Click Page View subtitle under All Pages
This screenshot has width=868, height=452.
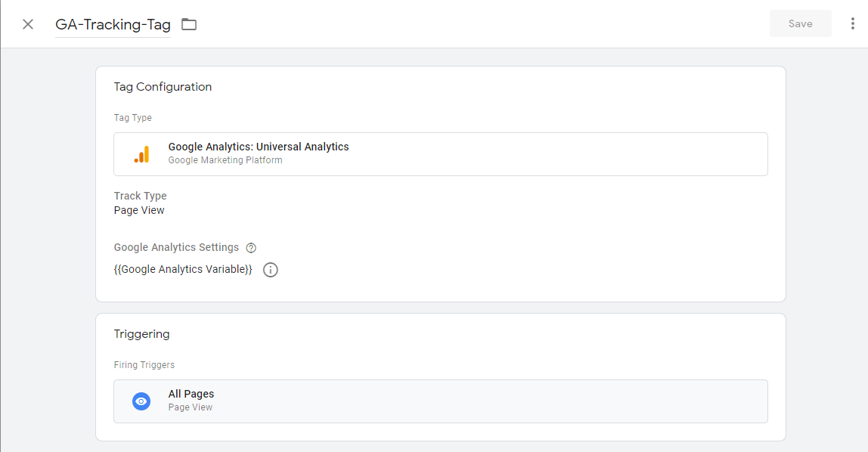pyautogui.click(x=190, y=407)
